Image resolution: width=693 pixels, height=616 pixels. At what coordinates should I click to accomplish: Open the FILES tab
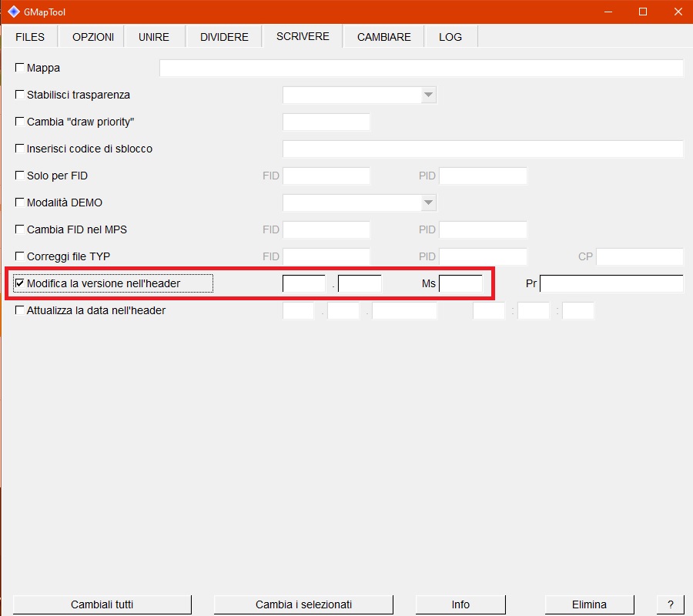(29, 37)
